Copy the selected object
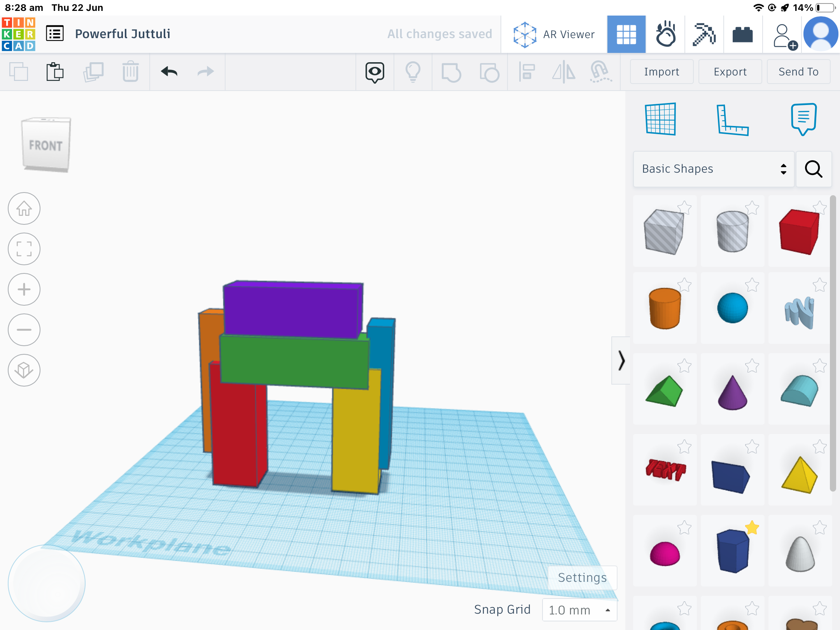The width and height of the screenshot is (840, 630). coord(19,72)
